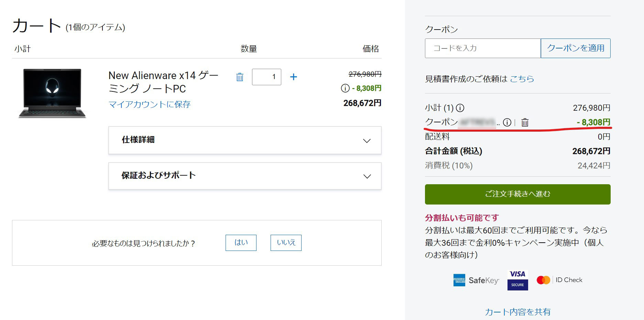The width and height of the screenshot is (644, 320).
Task: Click the 分割払いも可能です heading
Action: tap(462, 218)
